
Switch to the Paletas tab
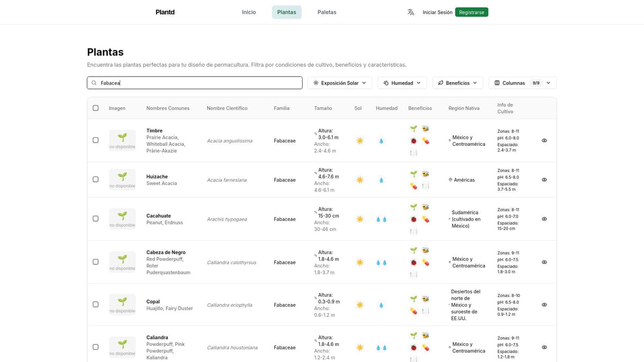(x=327, y=12)
